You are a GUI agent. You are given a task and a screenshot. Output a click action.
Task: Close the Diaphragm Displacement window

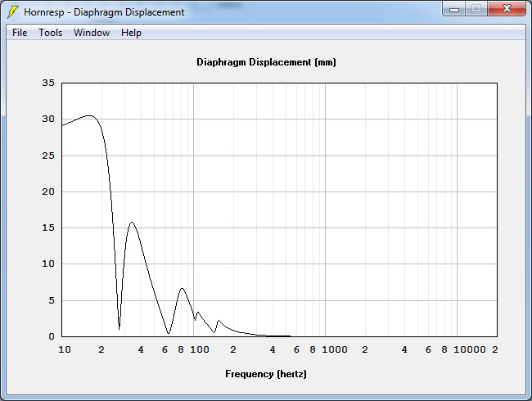tap(507, 9)
